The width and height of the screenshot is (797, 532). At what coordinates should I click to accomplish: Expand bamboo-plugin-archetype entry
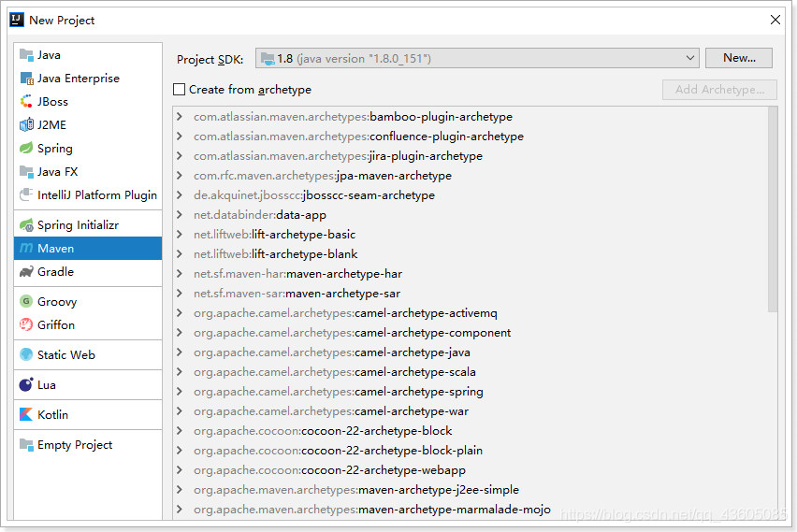tap(180, 116)
